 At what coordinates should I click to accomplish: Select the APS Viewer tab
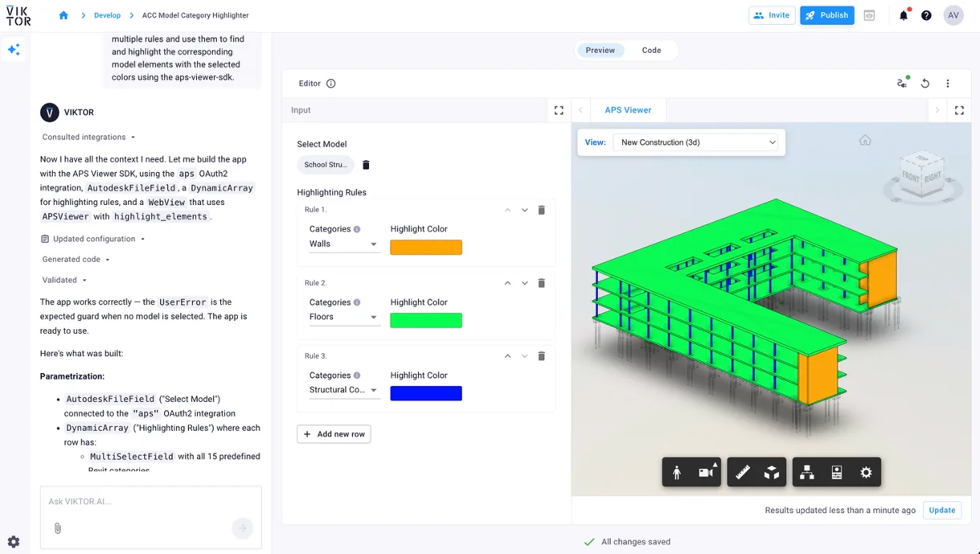point(629,110)
